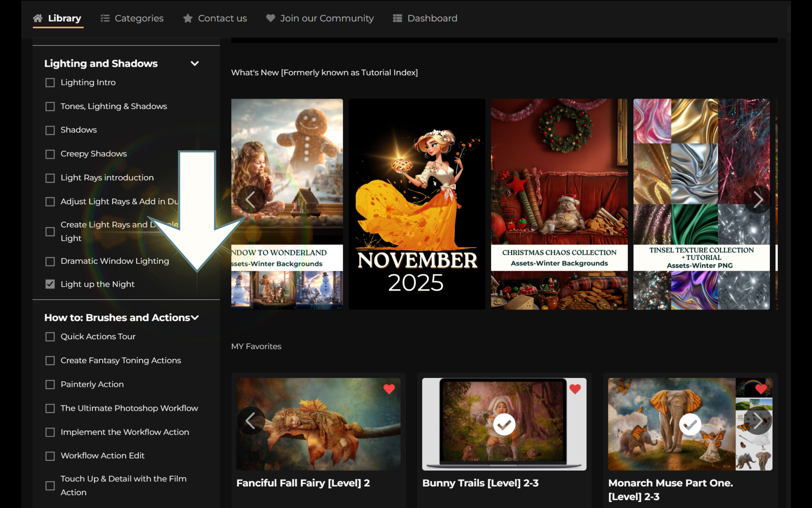Viewport: 812px width, 508px height.
Task: Open the November 2025 thumbnail
Action: (417, 204)
